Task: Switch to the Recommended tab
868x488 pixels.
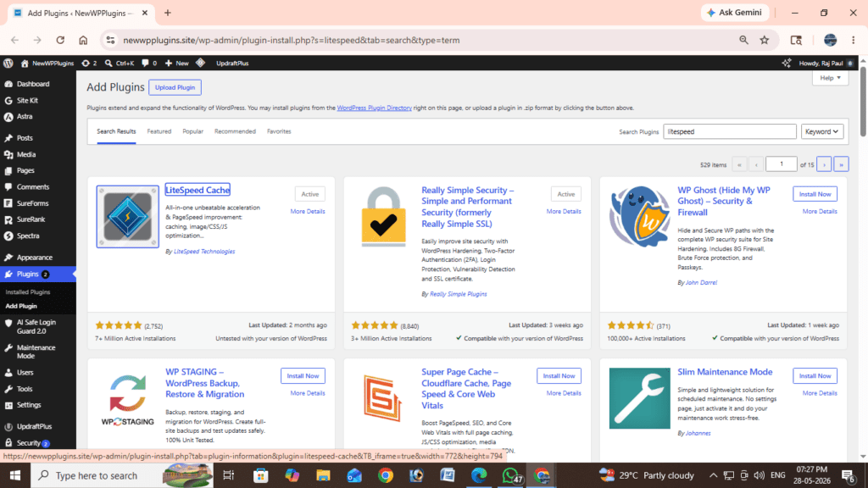Action: click(x=235, y=131)
